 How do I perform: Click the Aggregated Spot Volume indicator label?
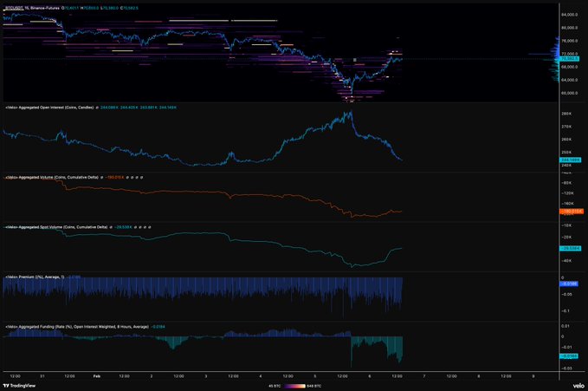(56, 226)
